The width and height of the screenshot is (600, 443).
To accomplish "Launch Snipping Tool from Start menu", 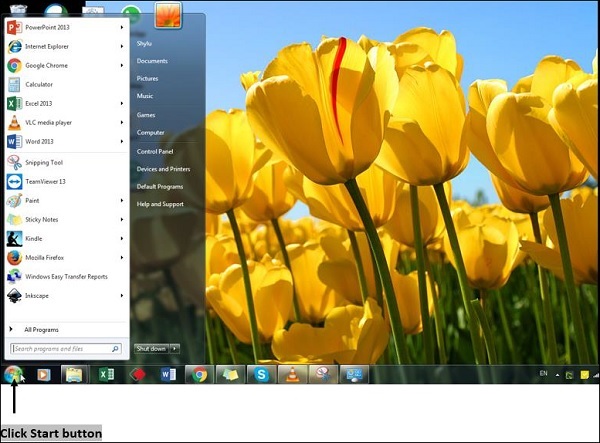I will coord(41,162).
